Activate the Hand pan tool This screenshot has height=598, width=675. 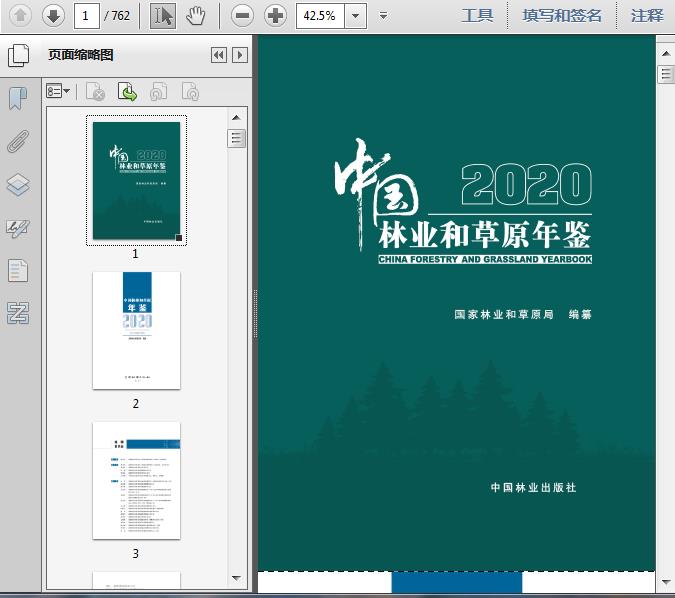[196, 16]
